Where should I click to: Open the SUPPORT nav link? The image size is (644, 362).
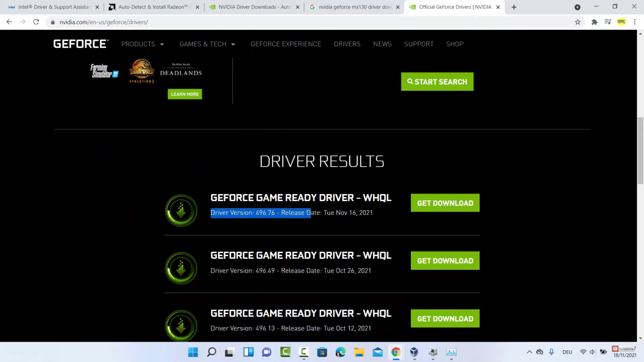click(419, 44)
